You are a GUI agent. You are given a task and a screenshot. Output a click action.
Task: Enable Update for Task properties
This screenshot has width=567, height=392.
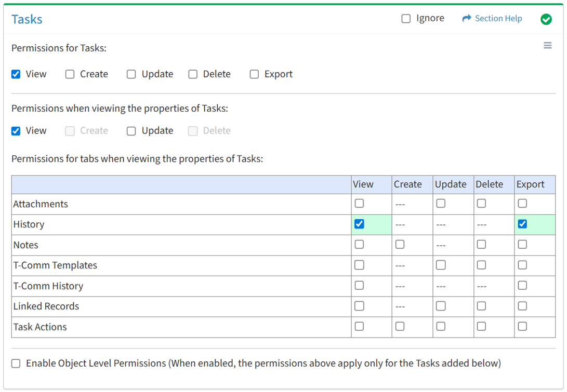tap(131, 131)
